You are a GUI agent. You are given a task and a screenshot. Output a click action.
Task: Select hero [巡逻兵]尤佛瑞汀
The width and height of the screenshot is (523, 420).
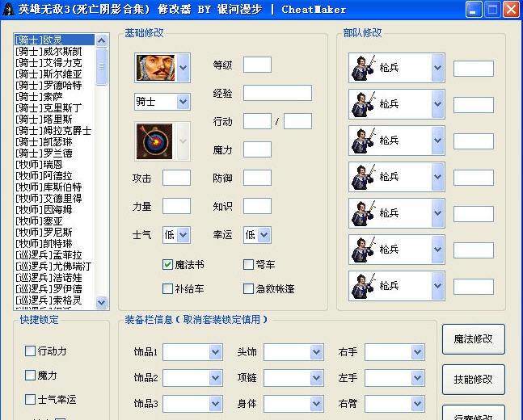click(54, 267)
